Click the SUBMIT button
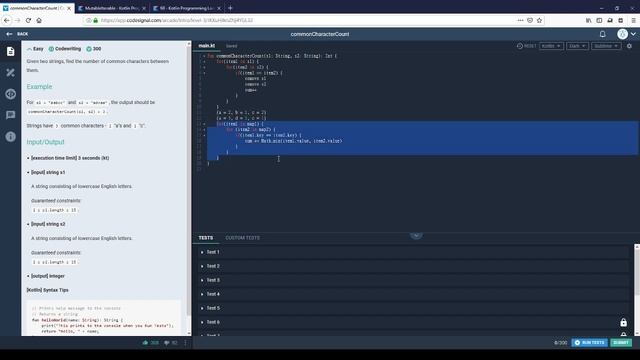 621,342
